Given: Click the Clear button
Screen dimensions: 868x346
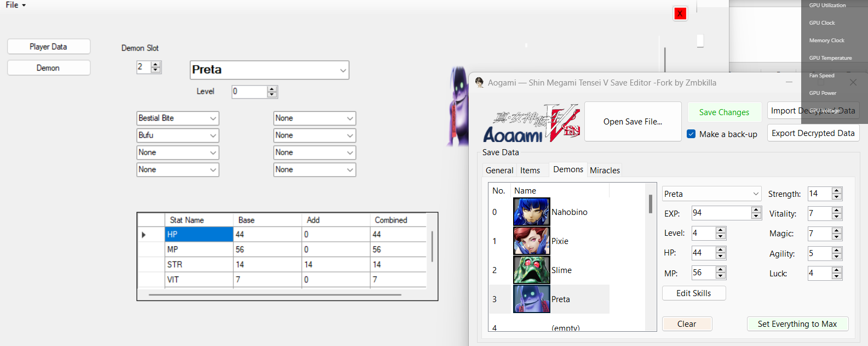Looking at the screenshot, I should 687,324.
